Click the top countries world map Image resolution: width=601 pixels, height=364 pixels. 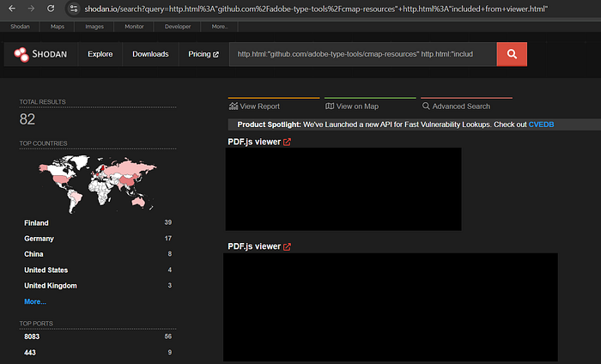(x=97, y=184)
